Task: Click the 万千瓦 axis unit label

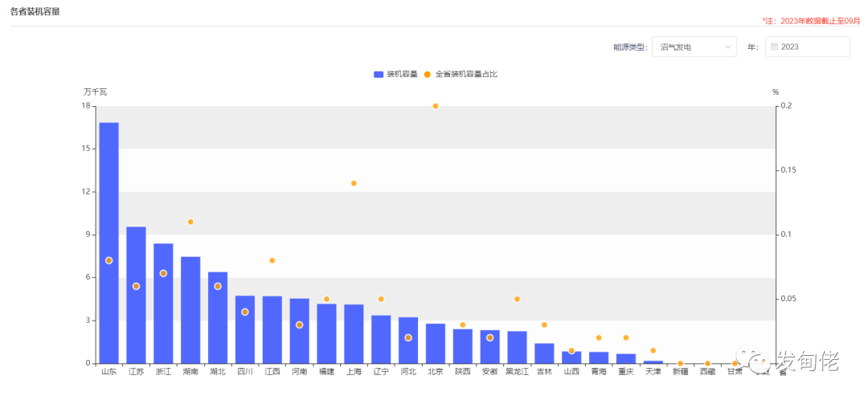Action: coord(95,92)
